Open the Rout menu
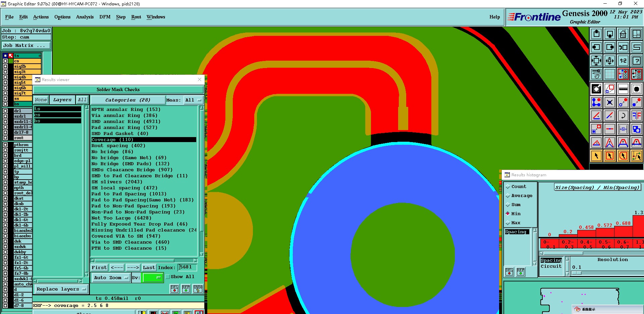 coord(136,17)
